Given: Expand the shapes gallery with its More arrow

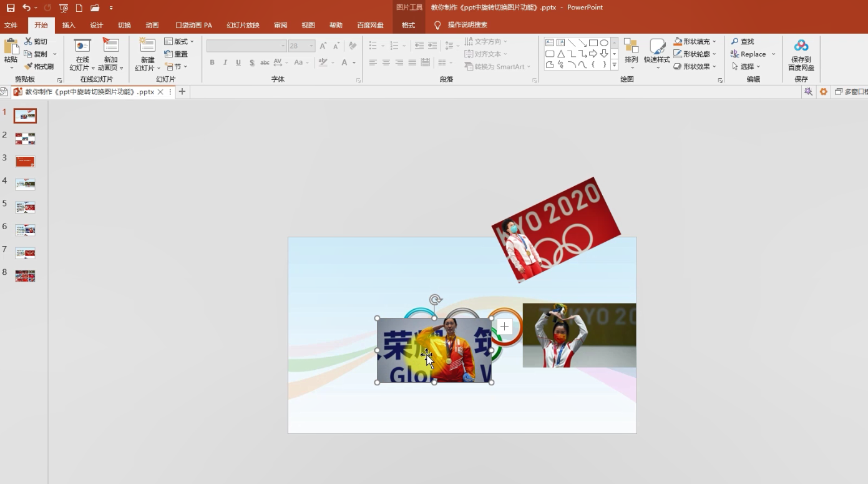Looking at the screenshot, I should pos(615,65).
